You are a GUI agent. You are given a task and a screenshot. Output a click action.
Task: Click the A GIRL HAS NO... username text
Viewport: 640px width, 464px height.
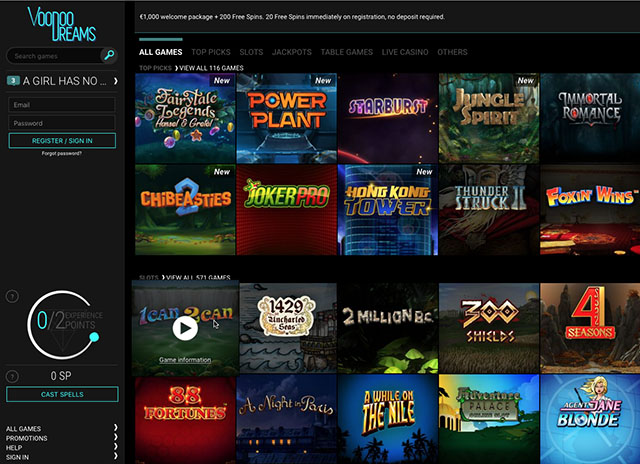pos(64,81)
